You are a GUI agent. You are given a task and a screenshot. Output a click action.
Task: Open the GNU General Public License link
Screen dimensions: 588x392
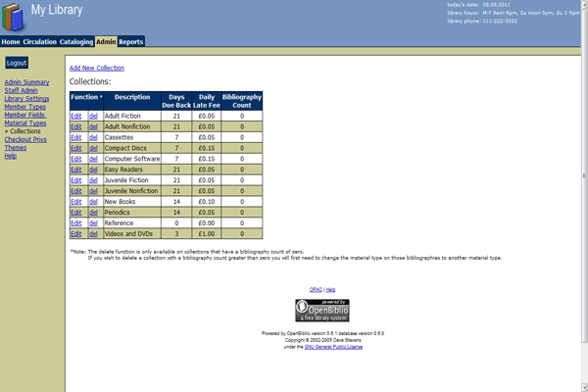coord(335,347)
